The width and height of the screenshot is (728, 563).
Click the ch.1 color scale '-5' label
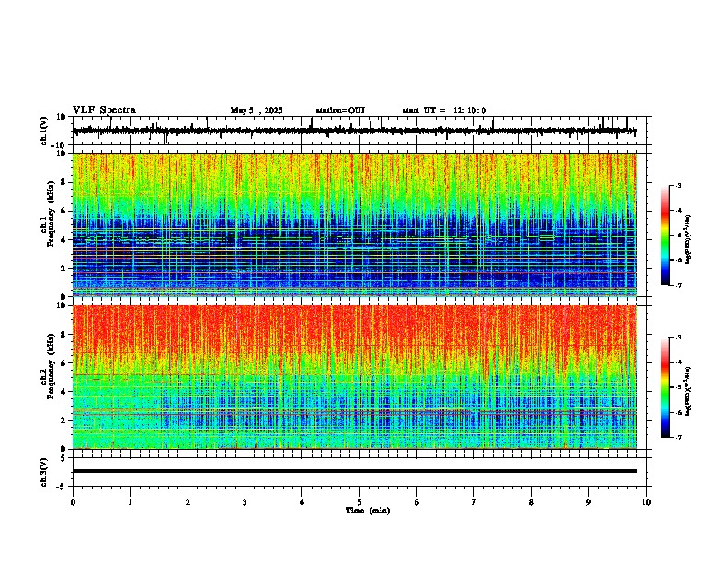(678, 236)
